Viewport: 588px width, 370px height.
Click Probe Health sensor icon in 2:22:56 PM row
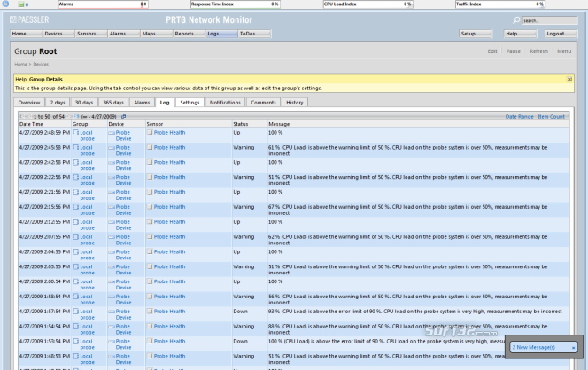(x=150, y=177)
